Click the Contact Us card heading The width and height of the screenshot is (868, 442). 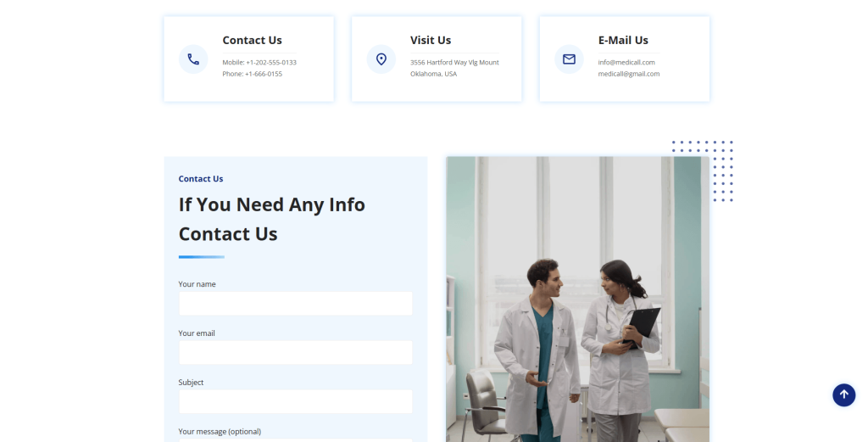252,41
